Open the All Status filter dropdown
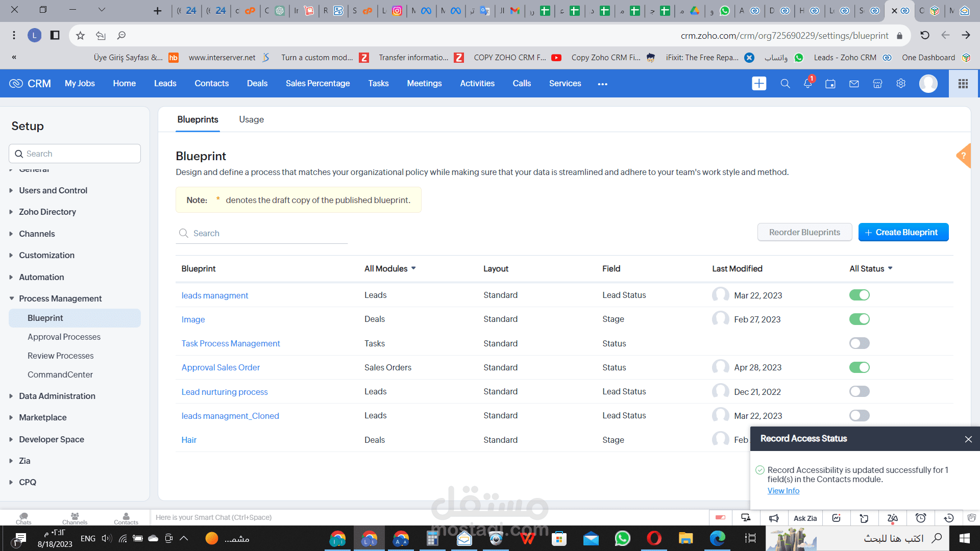The width and height of the screenshot is (980, 551). (x=871, y=269)
